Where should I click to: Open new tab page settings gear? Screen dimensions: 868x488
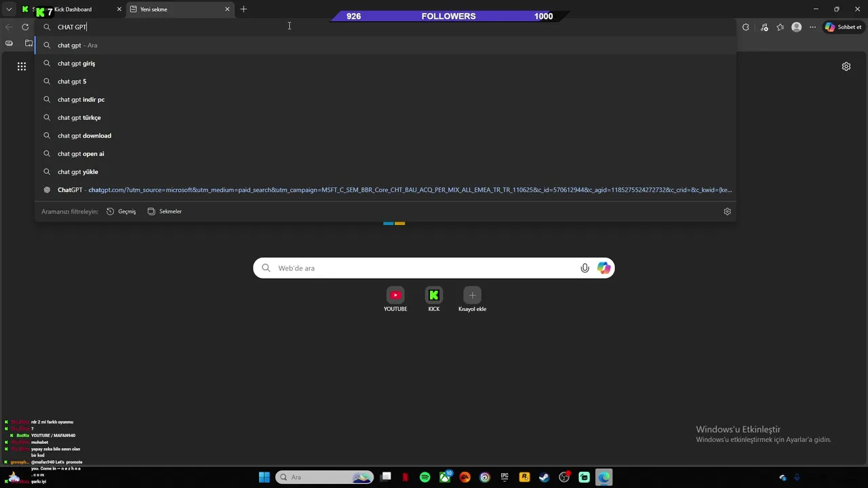click(x=846, y=66)
